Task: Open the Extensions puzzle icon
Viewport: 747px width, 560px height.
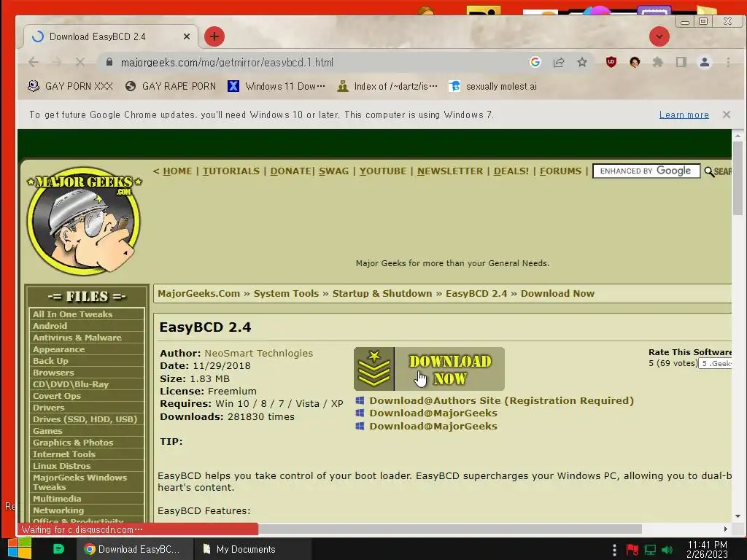Action: tap(658, 63)
